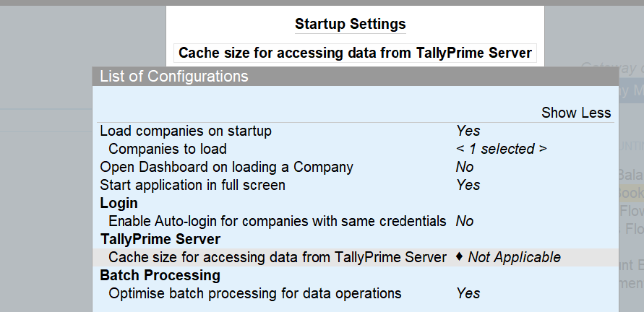Click the TallyPrime Server section heading

[160, 239]
